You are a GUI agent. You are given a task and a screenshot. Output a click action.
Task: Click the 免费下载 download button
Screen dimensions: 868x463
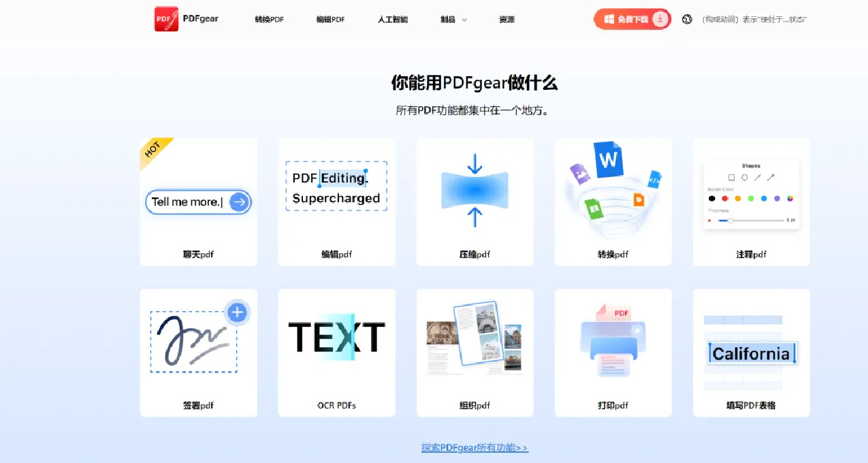click(x=632, y=19)
